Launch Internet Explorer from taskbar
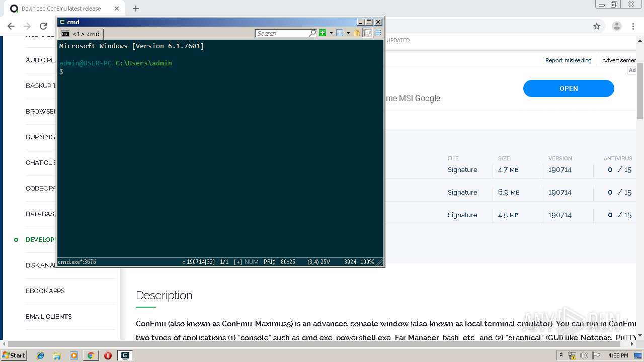 (x=40, y=355)
